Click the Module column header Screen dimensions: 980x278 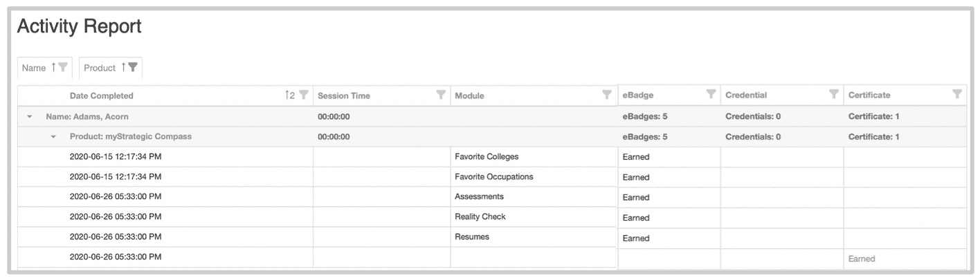tap(469, 95)
